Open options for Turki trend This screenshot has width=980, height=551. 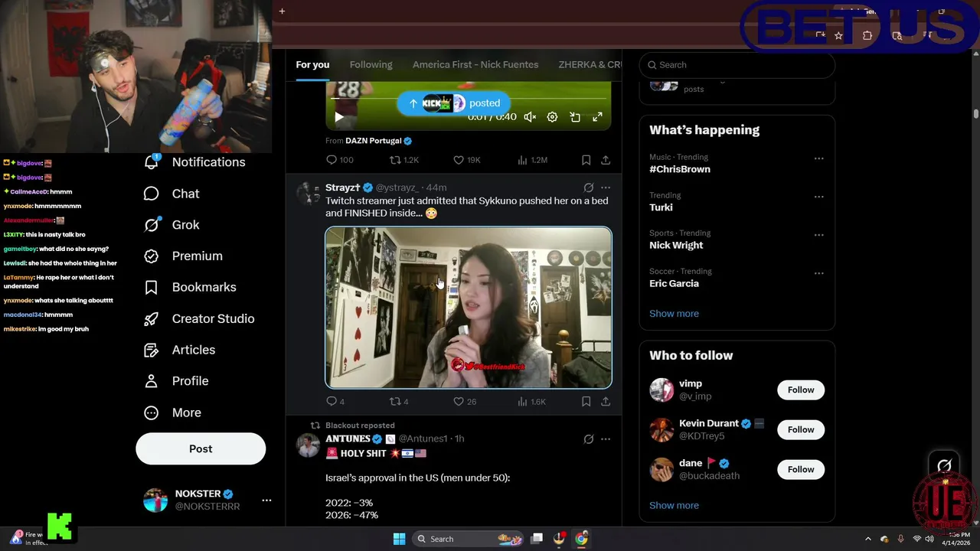[818, 197]
